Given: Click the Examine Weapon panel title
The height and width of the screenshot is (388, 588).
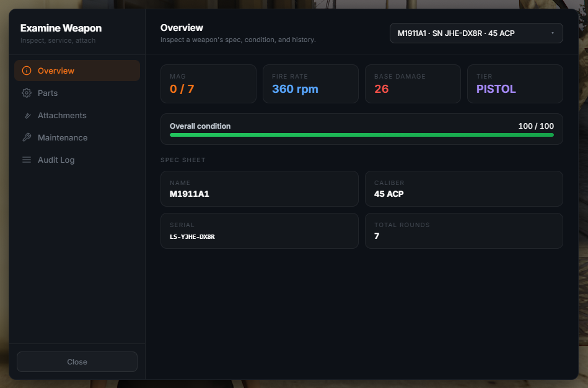Looking at the screenshot, I should 61,28.
